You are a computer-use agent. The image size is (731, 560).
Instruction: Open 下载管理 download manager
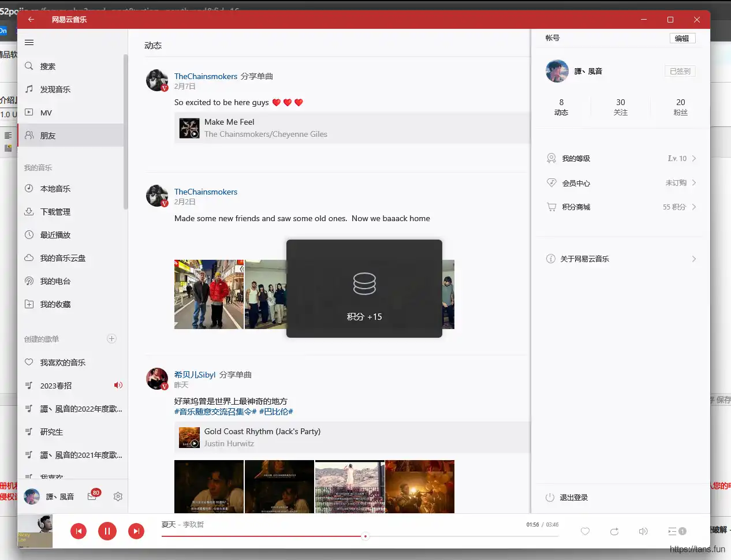tap(70, 212)
